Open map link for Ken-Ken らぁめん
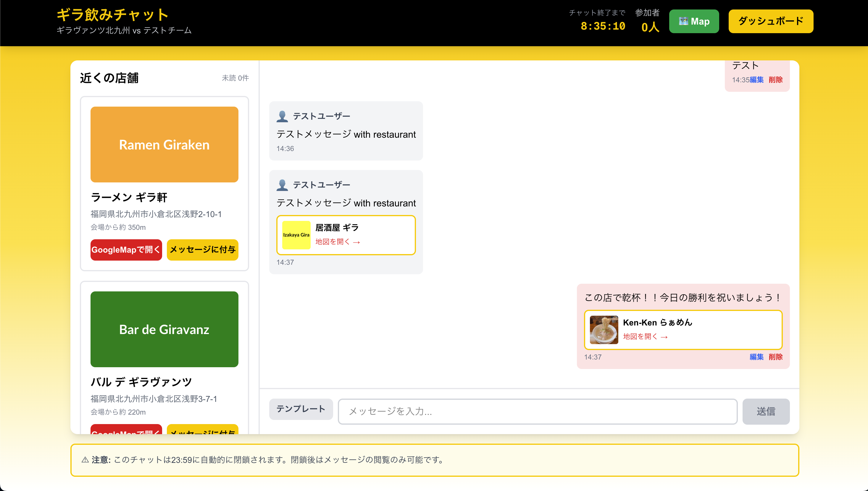This screenshot has width=868, height=491. pos(645,336)
